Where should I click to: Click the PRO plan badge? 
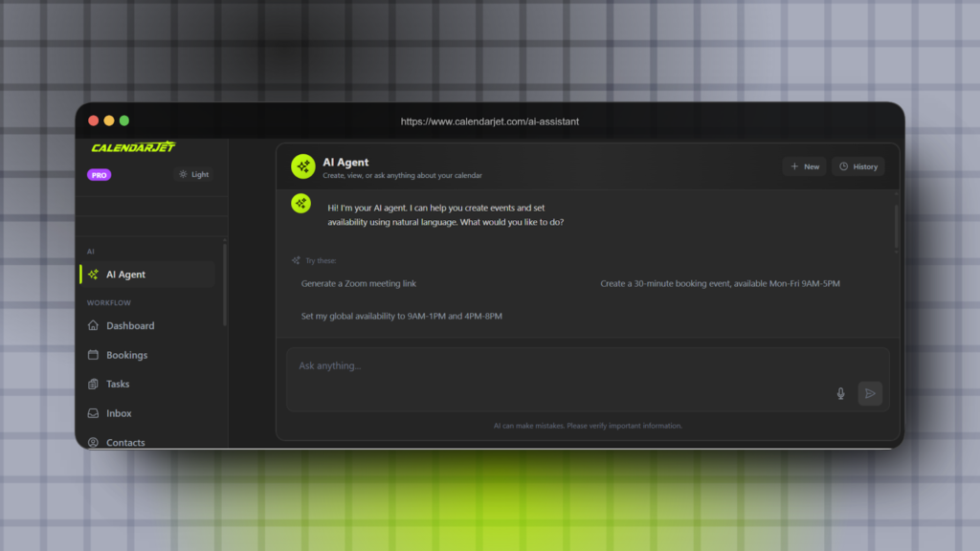[x=99, y=175]
